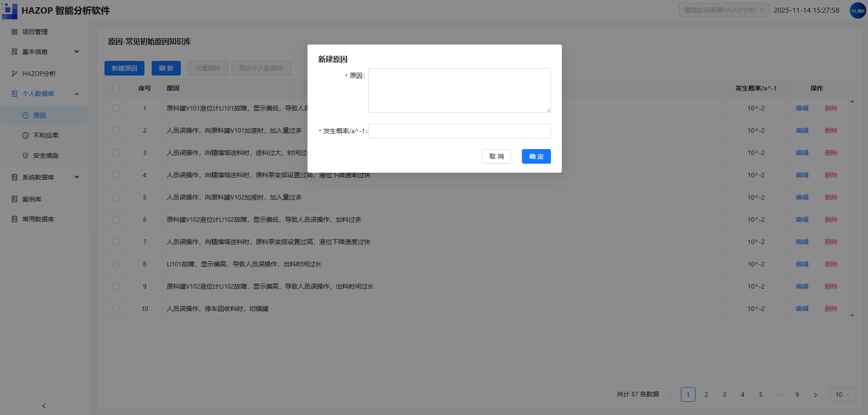Click the 不利后果 sidebar icon
868x415 pixels.
point(25,135)
